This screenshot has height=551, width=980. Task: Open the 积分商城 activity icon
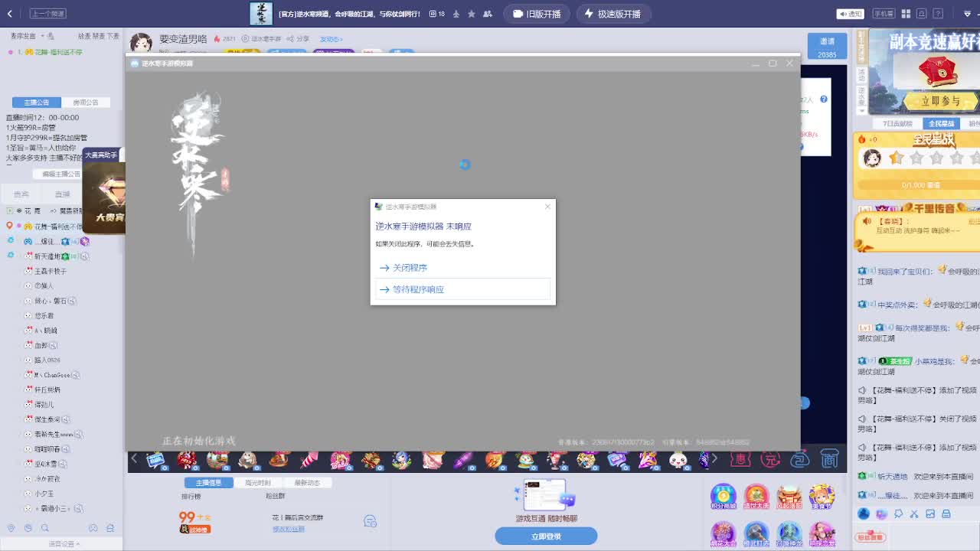[723, 497]
